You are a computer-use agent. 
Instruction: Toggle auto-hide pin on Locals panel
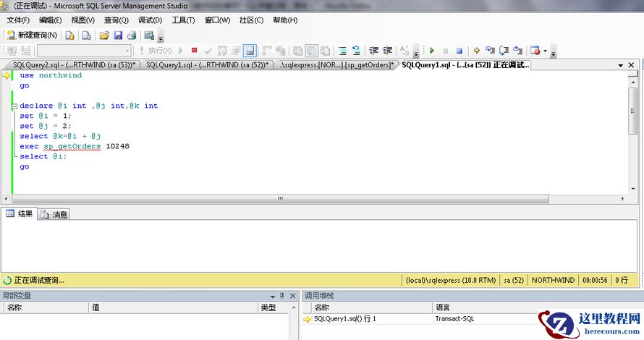click(282, 296)
